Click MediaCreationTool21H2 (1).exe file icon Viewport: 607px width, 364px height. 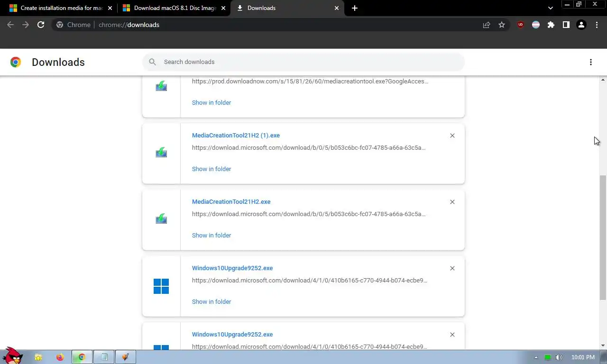click(161, 153)
